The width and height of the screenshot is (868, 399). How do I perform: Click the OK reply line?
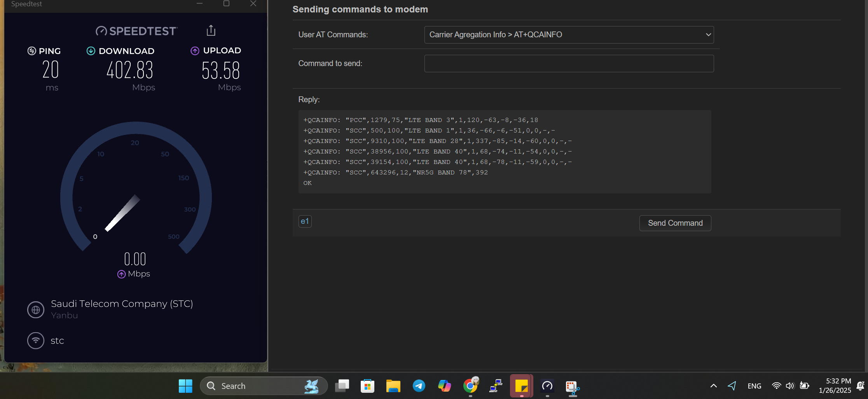(307, 183)
